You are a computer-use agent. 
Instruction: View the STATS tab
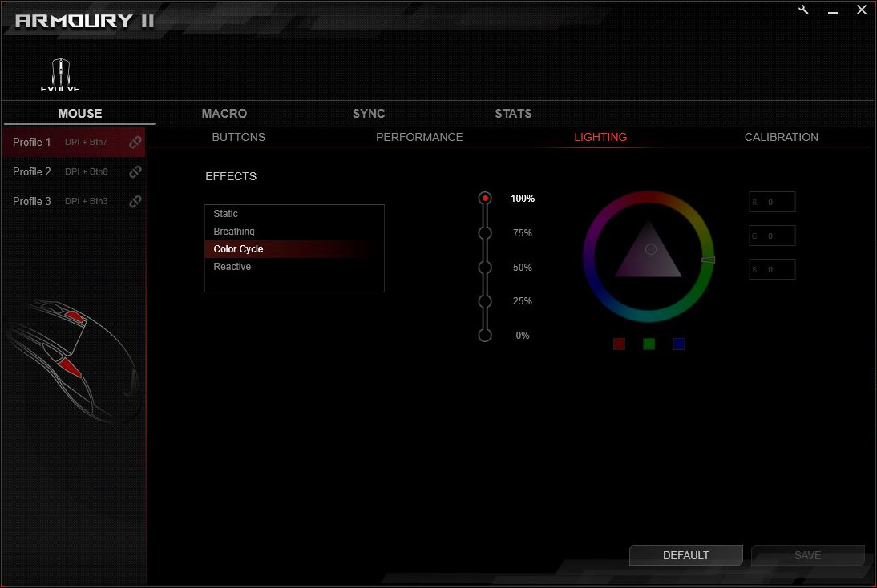[513, 114]
